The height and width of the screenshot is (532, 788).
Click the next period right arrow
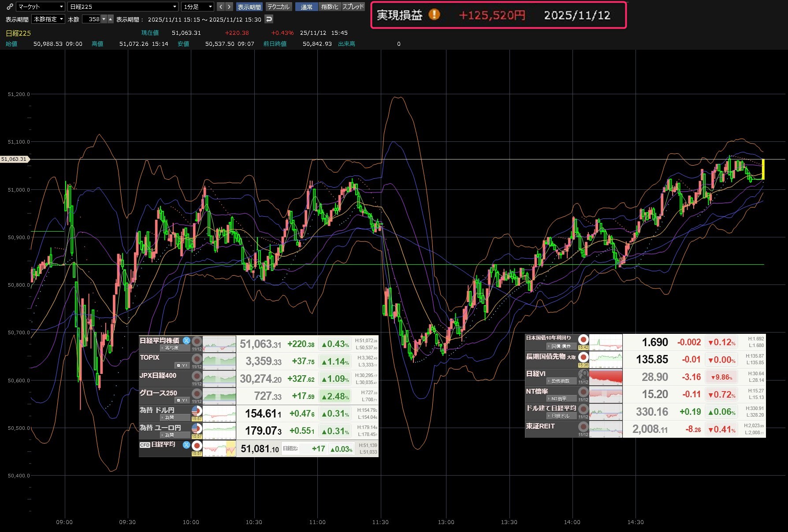click(229, 7)
